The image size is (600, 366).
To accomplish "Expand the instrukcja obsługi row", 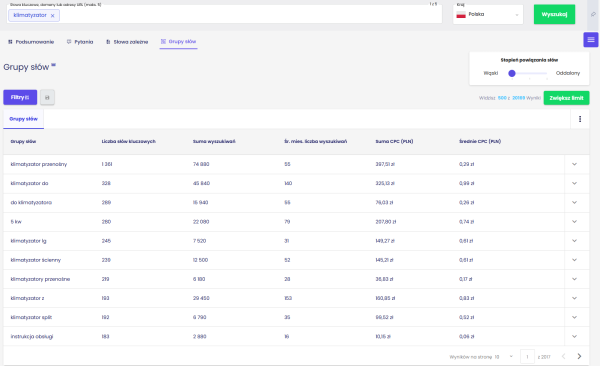I will pyautogui.click(x=574, y=337).
